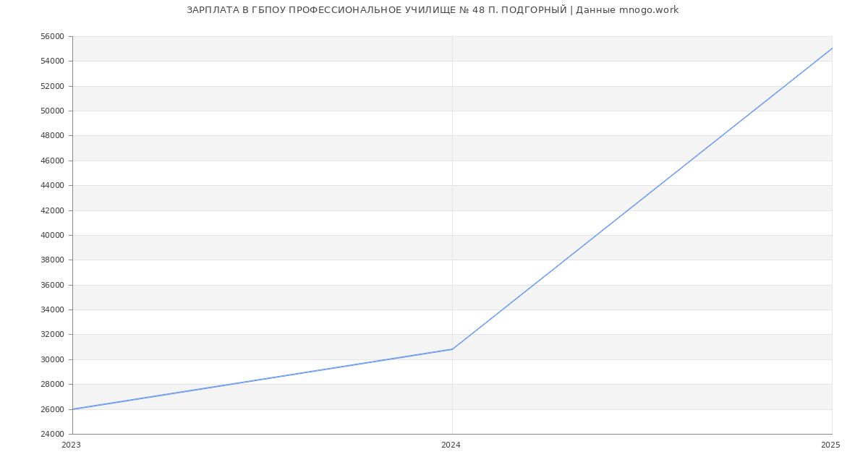This screenshot has height=470, width=868.
Task: Select the 2023 starting point of the line
Action: (x=73, y=409)
